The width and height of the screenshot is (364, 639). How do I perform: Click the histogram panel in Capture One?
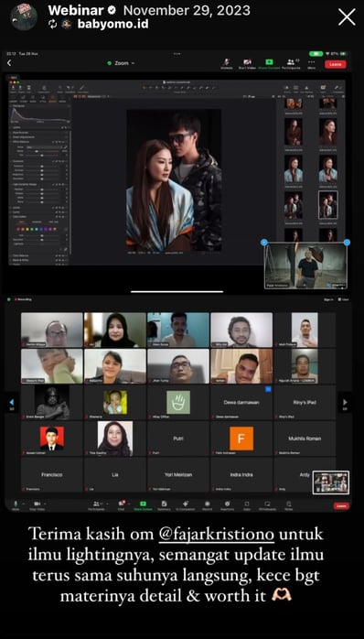pyautogui.click(x=39, y=115)
